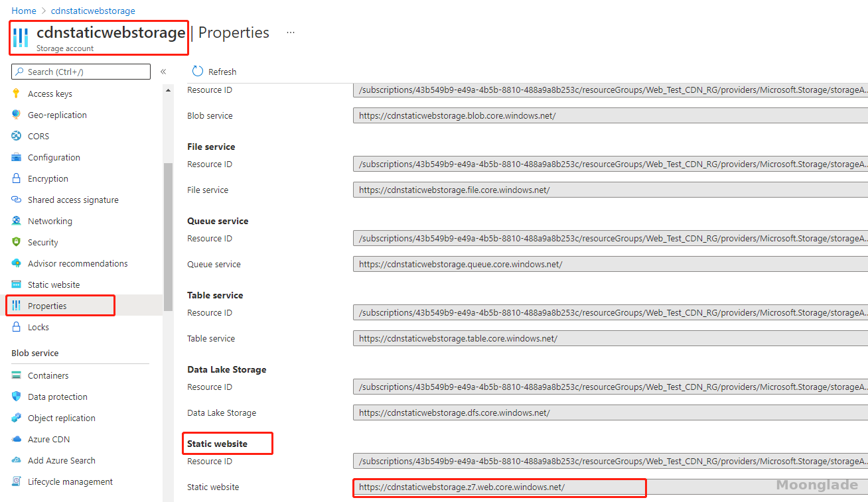The width and height of the screenshot is (868, 502).
Task: Click the Configuration briefcase icon
Action: pos(17,157)
